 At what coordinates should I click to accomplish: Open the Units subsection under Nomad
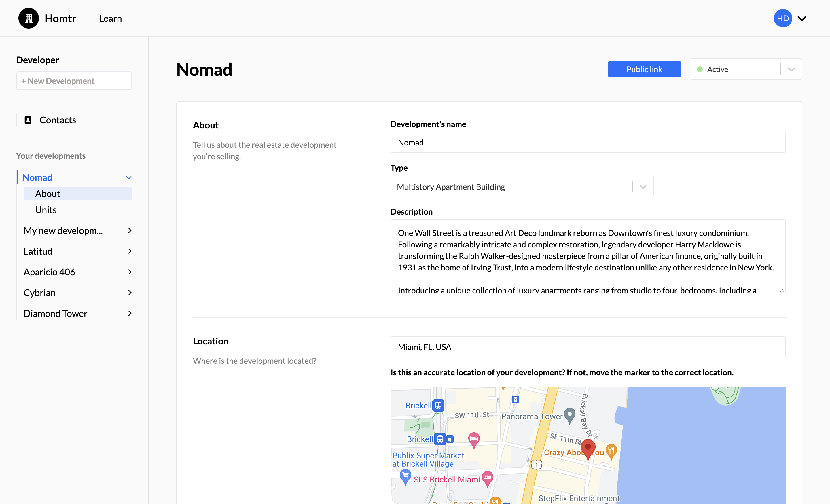pos(46,210)
